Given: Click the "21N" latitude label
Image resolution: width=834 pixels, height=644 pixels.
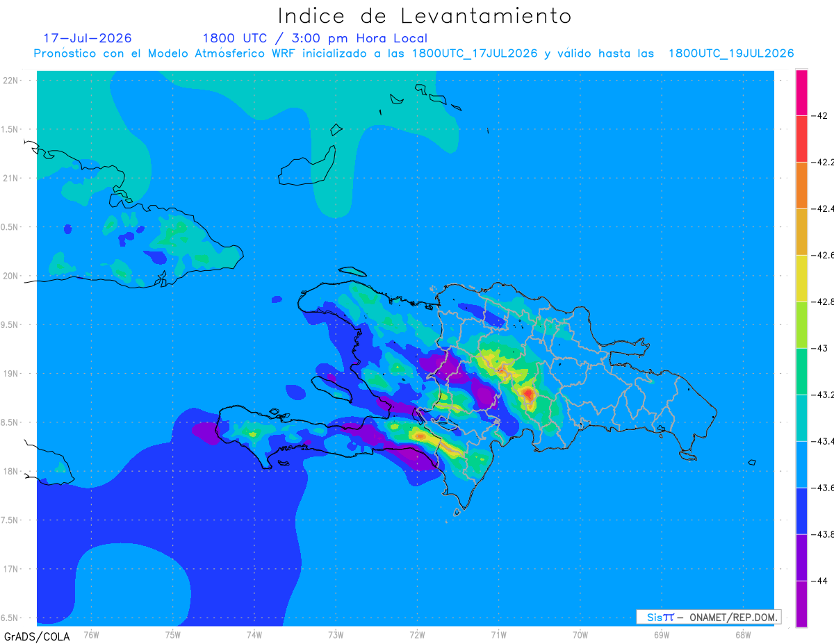Looking at the screenshot, I should (x=11, y=179).
